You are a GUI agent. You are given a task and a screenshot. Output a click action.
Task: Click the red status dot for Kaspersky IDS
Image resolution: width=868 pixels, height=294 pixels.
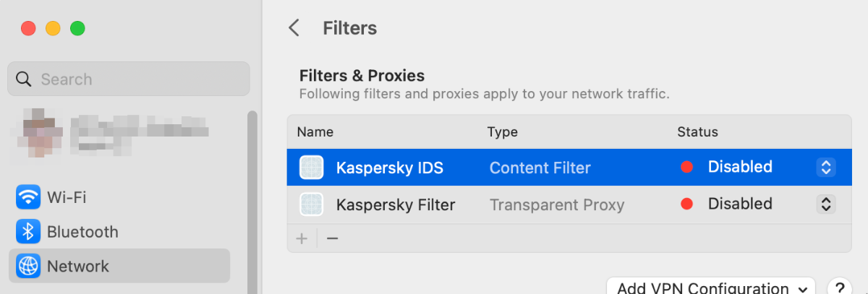686,168
